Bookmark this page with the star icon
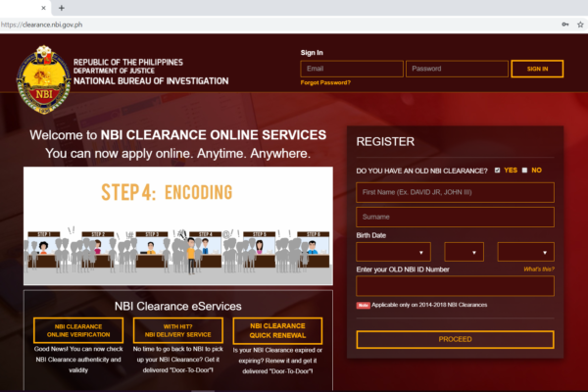The height and width of the screenshot is (392, 588). pyautogui.click(x=580, y=24)
